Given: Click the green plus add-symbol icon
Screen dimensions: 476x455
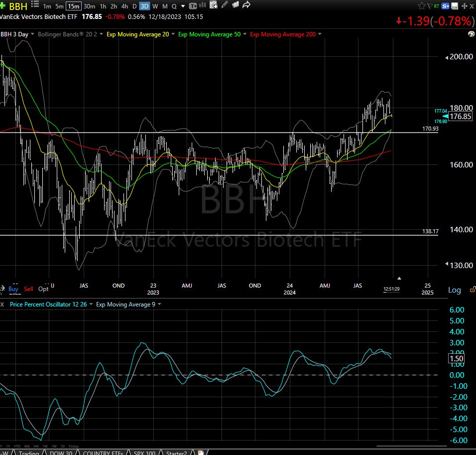Looking at the screenshot, I should (2, 5).
